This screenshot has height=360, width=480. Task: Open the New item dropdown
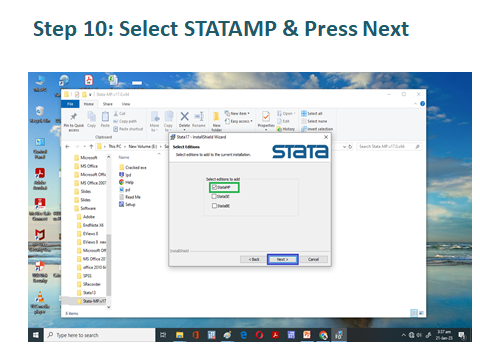[237, 114]
